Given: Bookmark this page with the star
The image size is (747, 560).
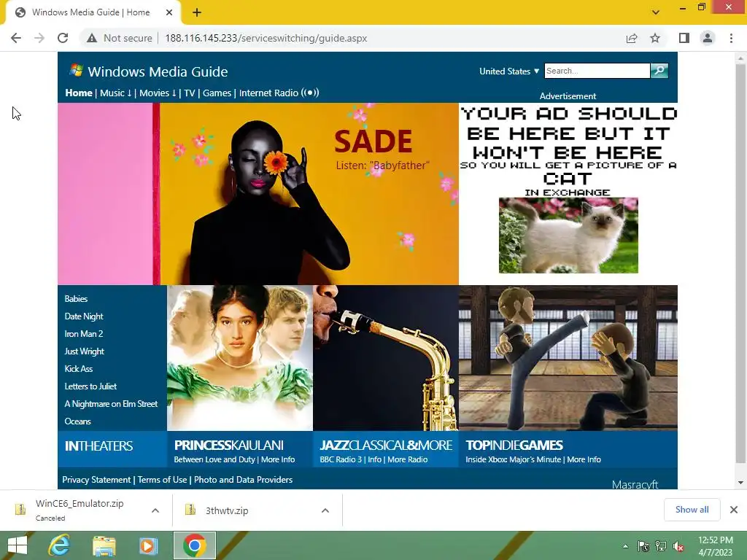Looking at the screenshot, I should [x=655, y=38].
